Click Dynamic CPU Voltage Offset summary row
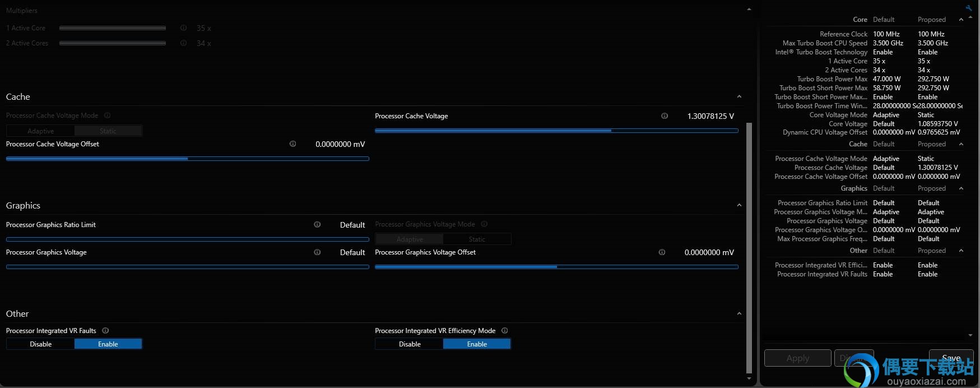 (x=865, y=132)
